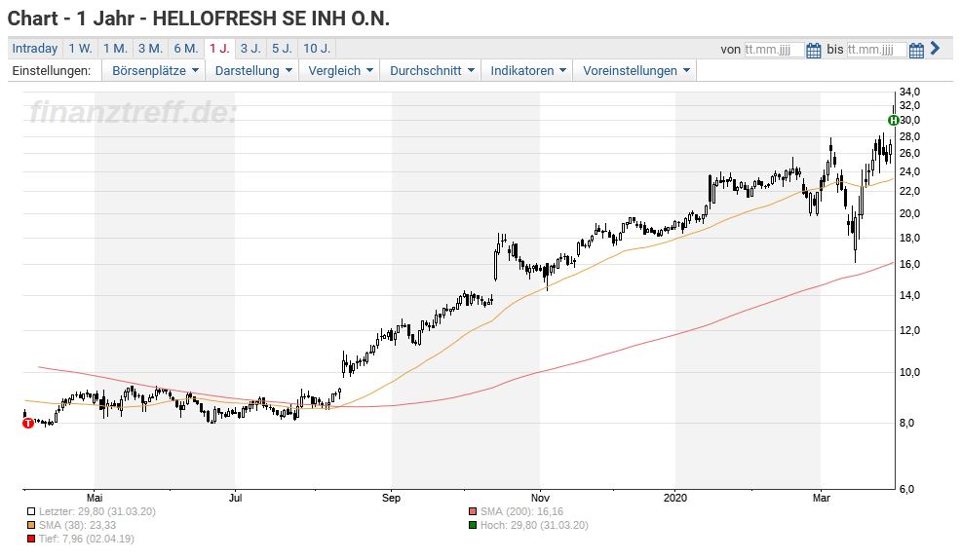Click the 'SMA (200): 16,16' legend text
This screenshot has height=560, width=961.
click(x=521, y=511)
